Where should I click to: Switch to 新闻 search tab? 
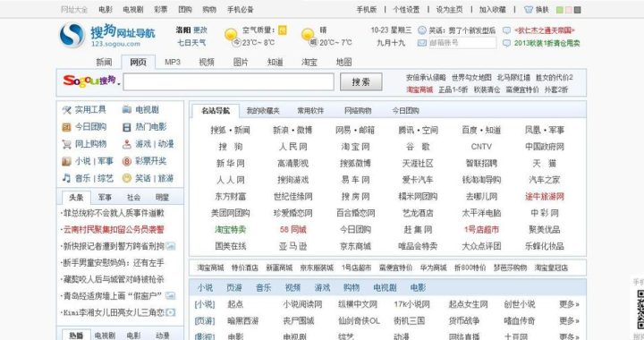(104, 62)
